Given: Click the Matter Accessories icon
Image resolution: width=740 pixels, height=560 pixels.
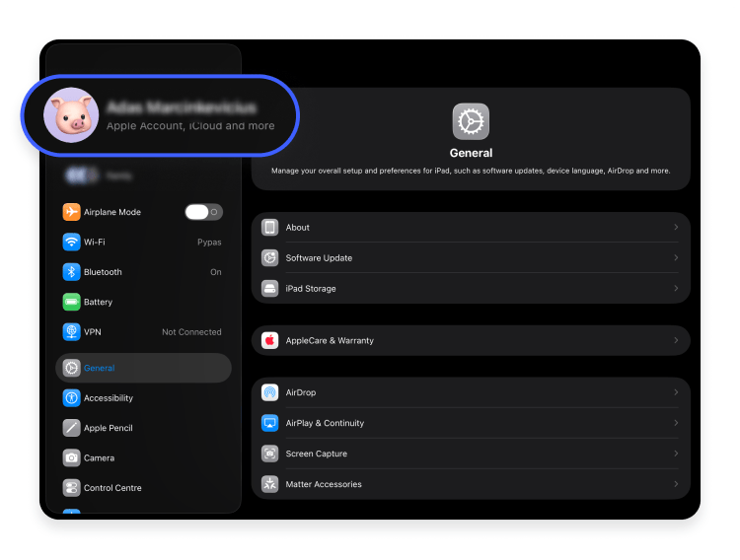Looking at the screenshot, I should (x=270, y=484).
